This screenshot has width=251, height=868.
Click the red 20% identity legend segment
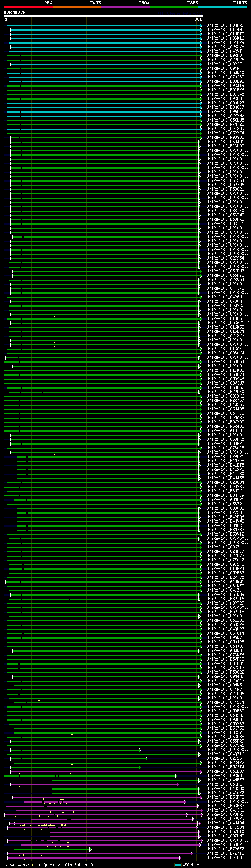tap(28, 7)
